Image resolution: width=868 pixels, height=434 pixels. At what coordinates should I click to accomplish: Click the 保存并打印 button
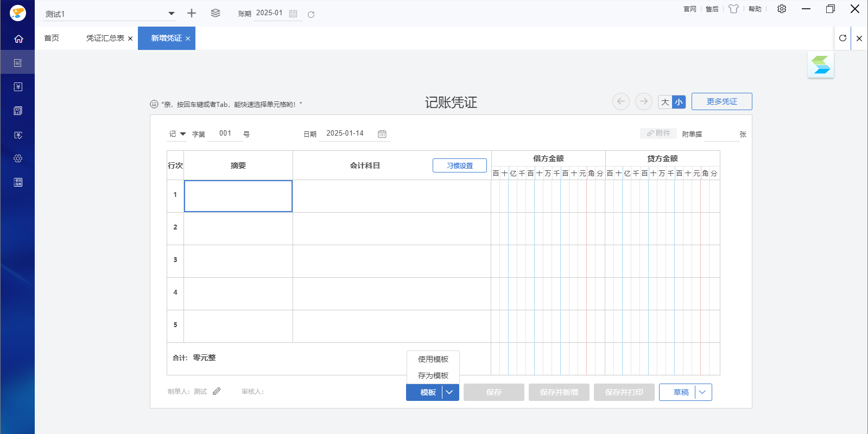pos(624,392)
